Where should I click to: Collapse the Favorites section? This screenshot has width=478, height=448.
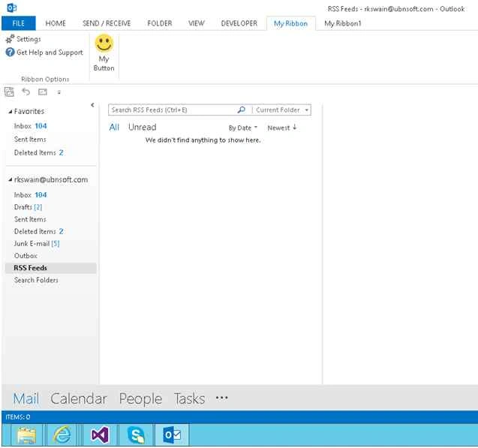pos(10,112)
